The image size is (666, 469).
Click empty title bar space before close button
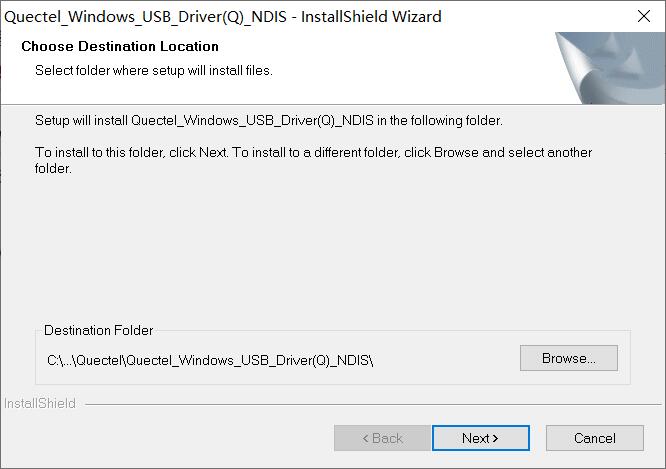(535, 16)
